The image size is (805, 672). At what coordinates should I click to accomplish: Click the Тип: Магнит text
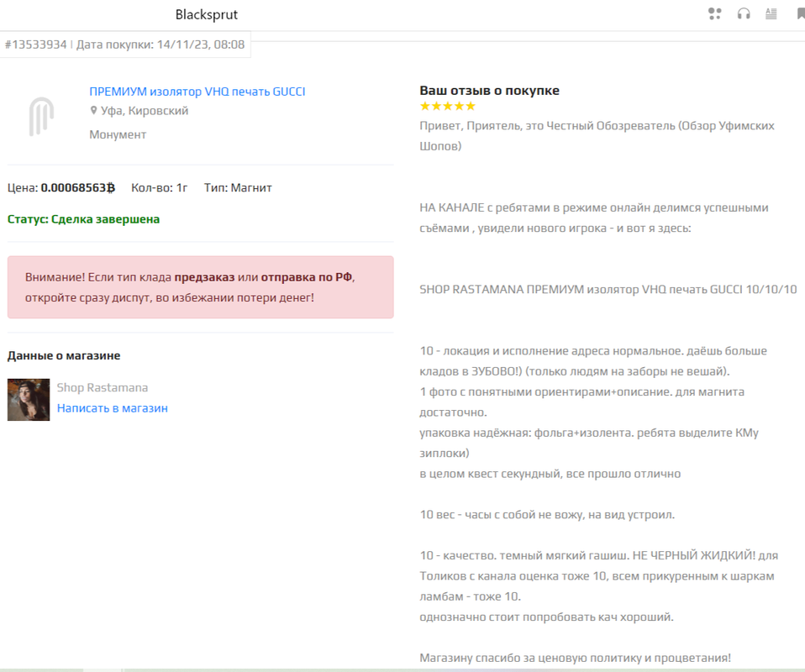pyautogui.click(x=238, y=188)
